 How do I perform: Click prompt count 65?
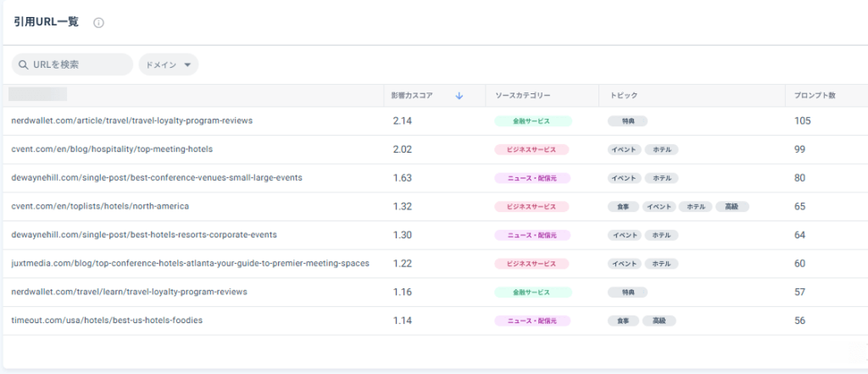pyautogui.click(x=800, y=207)
